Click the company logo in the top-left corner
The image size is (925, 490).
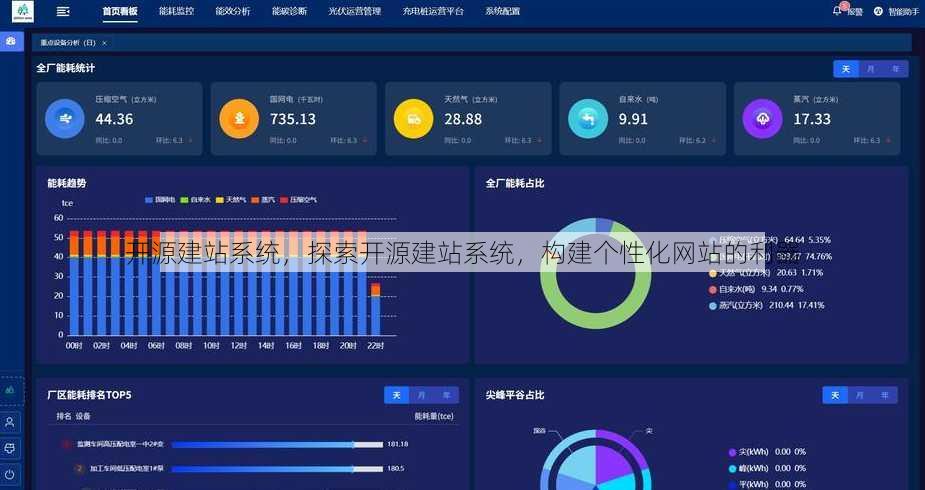22,11
